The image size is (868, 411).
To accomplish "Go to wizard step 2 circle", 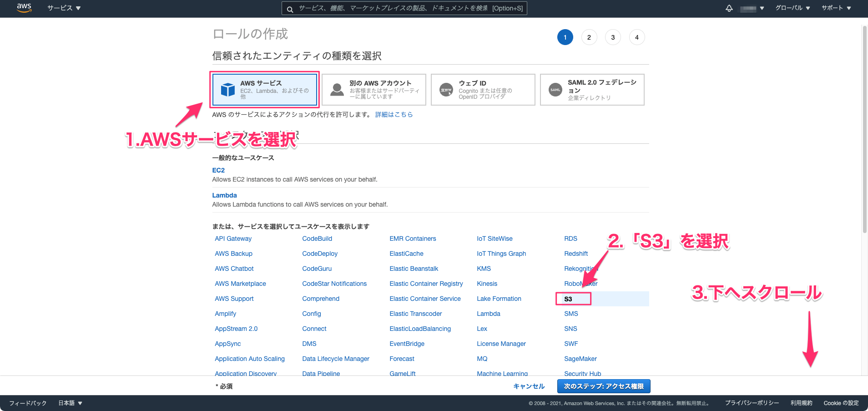I will (589, 37).
